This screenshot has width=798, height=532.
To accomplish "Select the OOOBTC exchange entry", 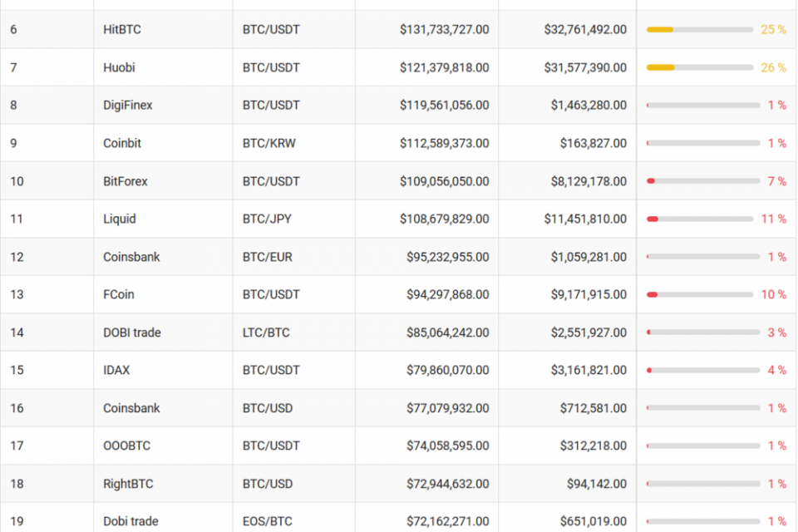I will pos(126,446).
